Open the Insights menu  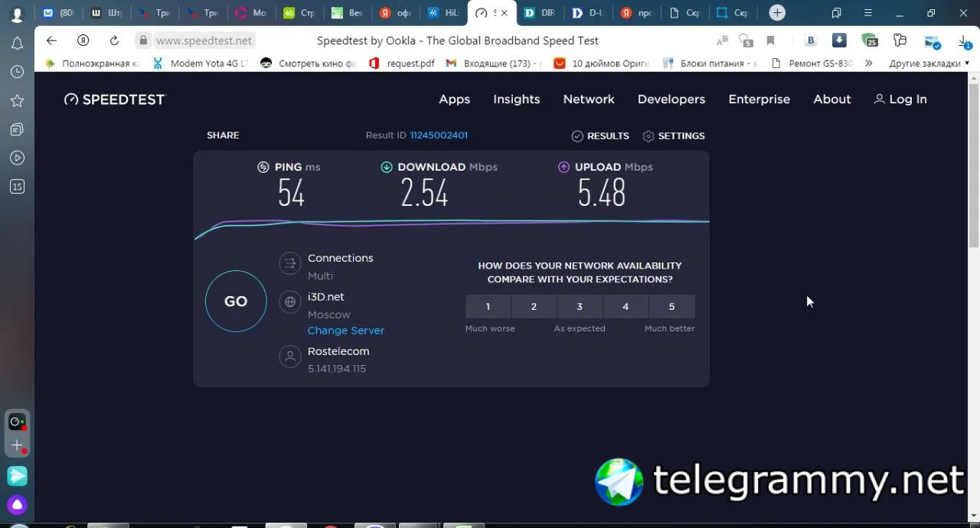click(517, 99)
